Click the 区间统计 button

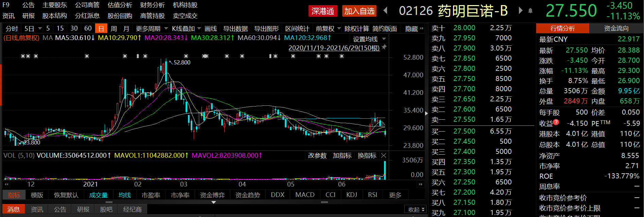297,28
